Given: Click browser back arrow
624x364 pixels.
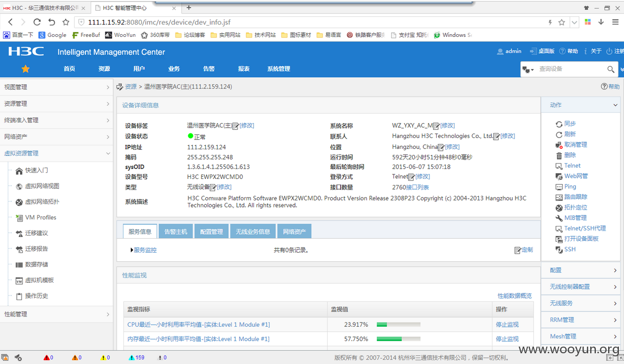Looking at the screenshot, I should 10,22.
